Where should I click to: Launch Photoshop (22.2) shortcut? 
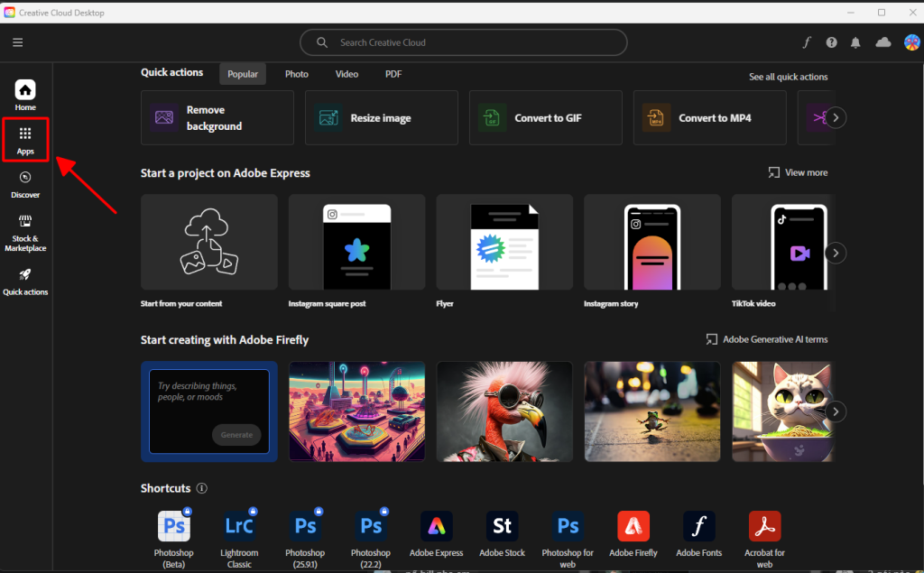coord(371,539)
